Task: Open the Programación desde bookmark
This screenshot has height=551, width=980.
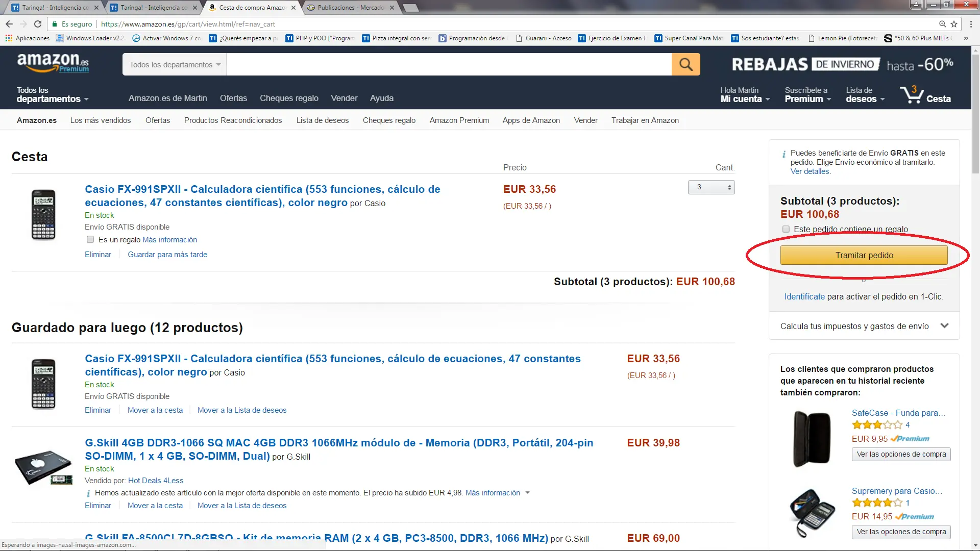Action: tap(473, 38)
